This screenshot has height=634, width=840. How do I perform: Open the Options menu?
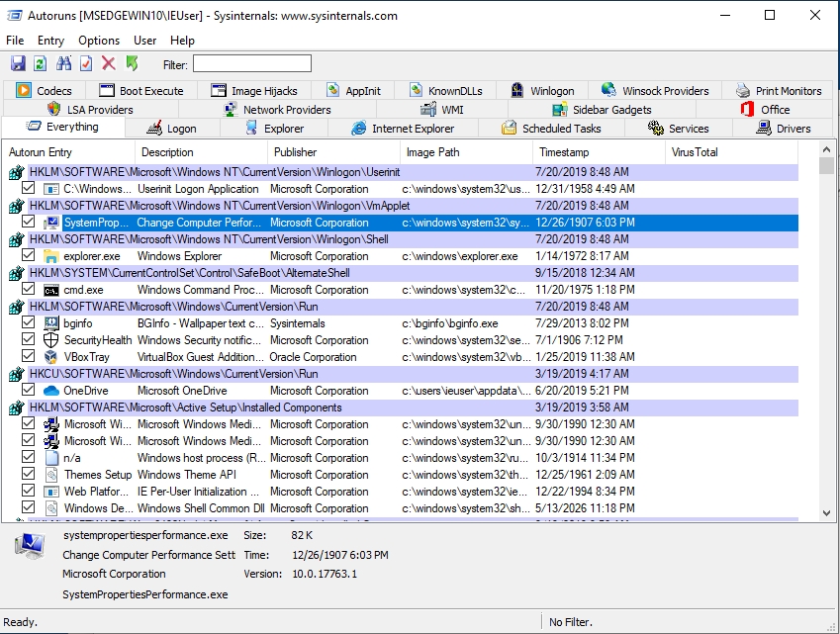[99, 41]
